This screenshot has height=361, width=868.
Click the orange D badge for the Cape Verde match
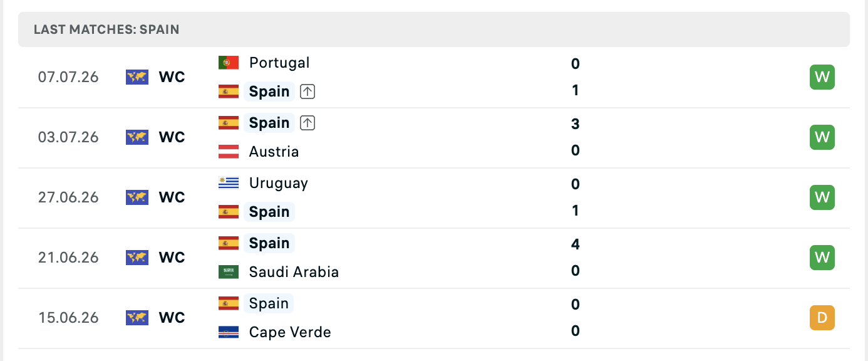[822, 318]
